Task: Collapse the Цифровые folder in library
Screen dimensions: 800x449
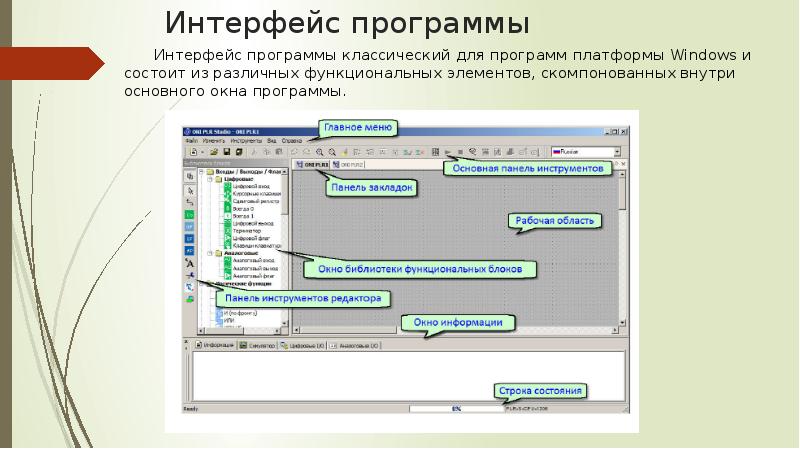Action: point(210,180)
